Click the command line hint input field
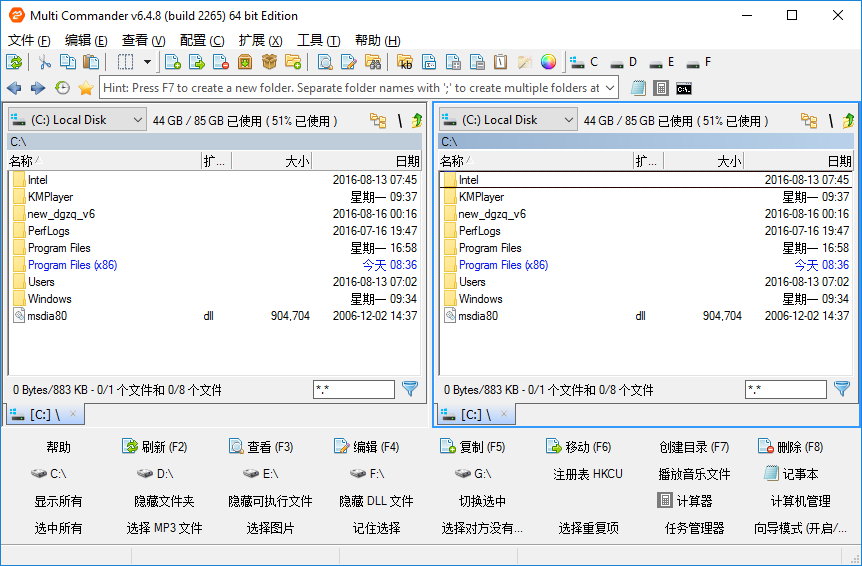Viewport: 862px width, 566px height. tap(352, 88)
